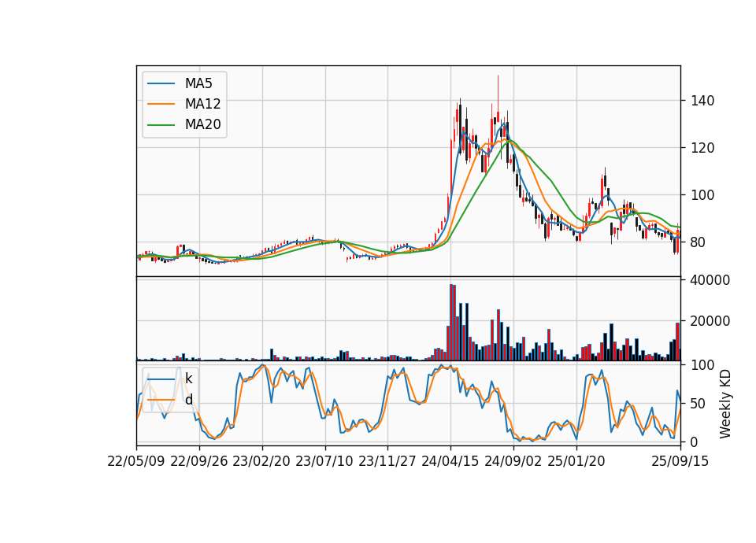
Task: Click the tallest volume bar near 24/04/15
Action: (x=452, y=323)
